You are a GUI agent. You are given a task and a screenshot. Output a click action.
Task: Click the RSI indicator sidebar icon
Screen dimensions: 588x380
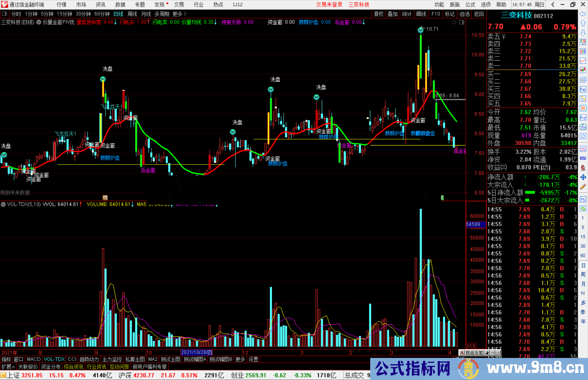click(x=583, y=158)
